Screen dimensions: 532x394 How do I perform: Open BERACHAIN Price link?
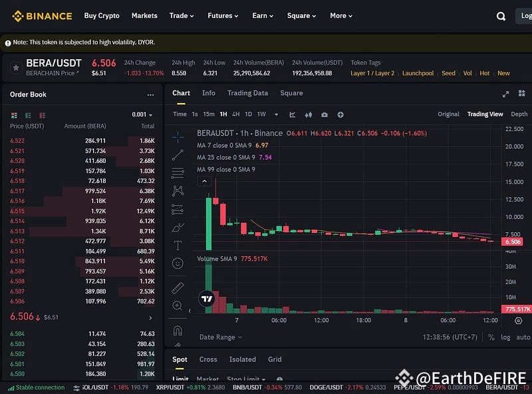[x=53, y=73]
